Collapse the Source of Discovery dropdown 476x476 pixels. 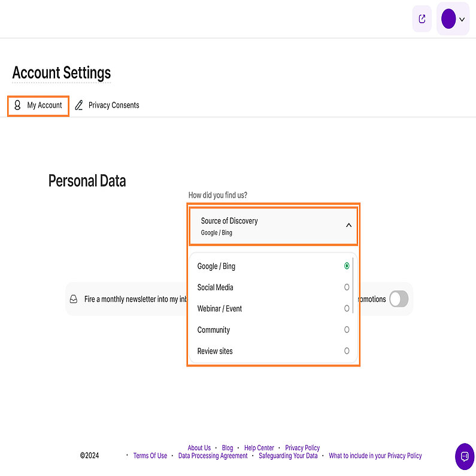[348, 226]
